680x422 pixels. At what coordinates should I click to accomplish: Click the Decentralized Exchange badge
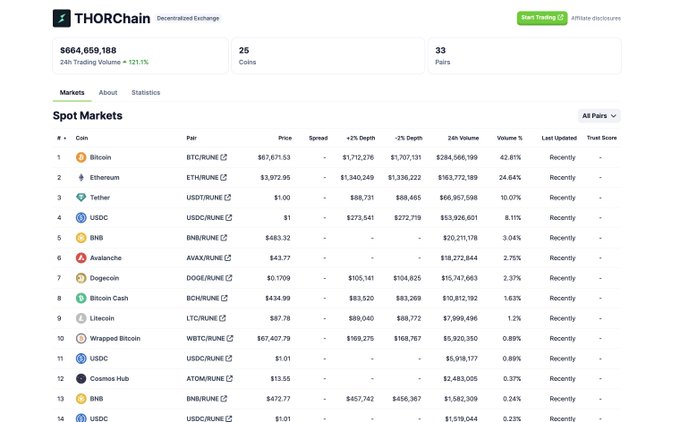click(x=188, y=18)
